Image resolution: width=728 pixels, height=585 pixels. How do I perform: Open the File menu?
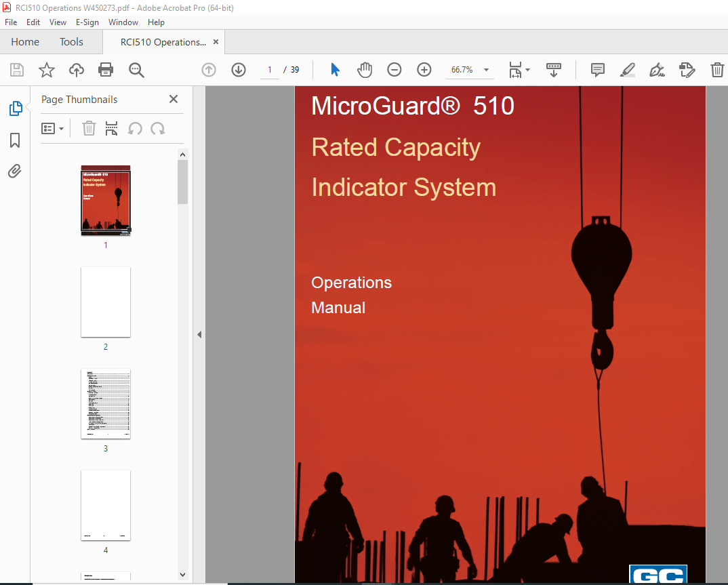coord(11,22)
